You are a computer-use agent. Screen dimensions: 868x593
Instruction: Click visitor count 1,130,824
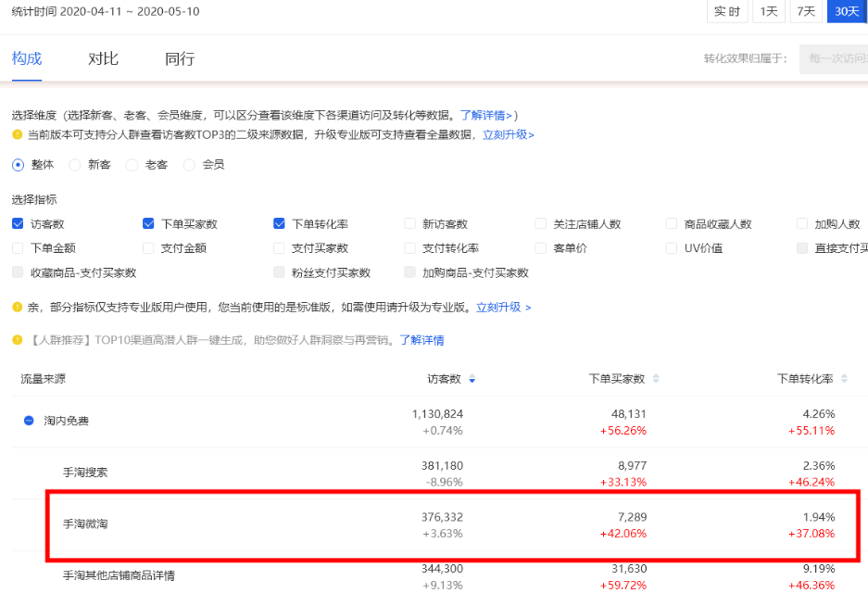(437, 414)
